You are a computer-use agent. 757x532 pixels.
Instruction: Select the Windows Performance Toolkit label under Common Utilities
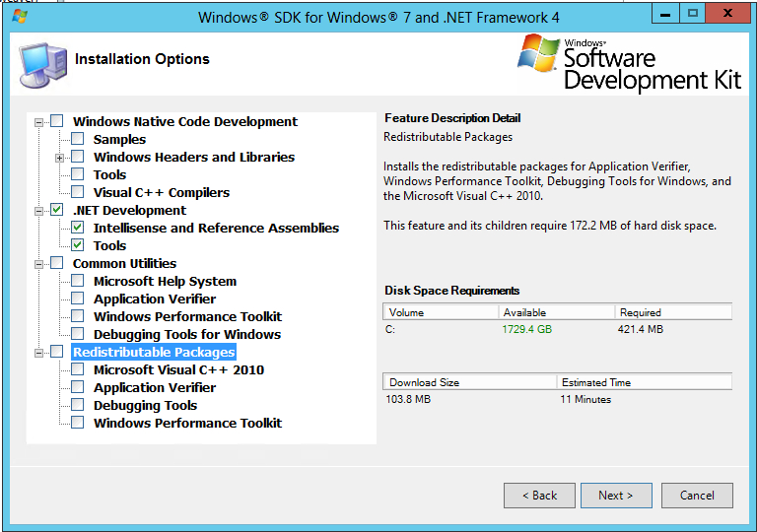(187, 317)
